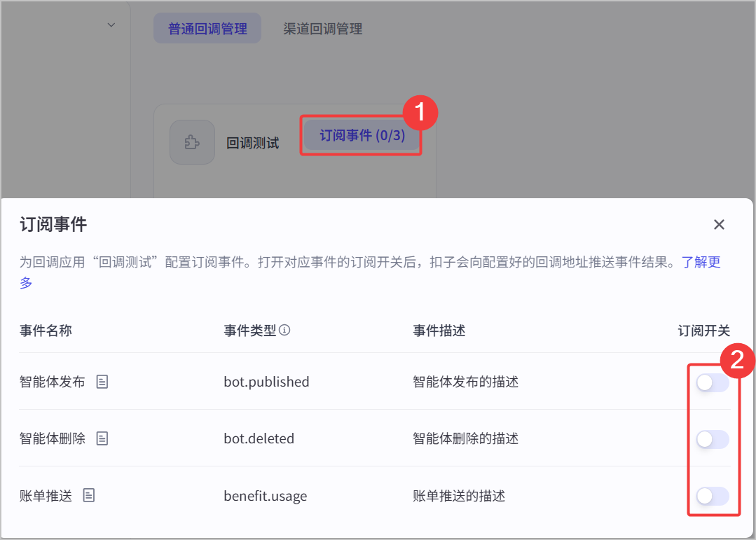Click the 账单推送的描述 description cell
The image size is (756, 540).
pyautogui.click(x=458, y=495)
